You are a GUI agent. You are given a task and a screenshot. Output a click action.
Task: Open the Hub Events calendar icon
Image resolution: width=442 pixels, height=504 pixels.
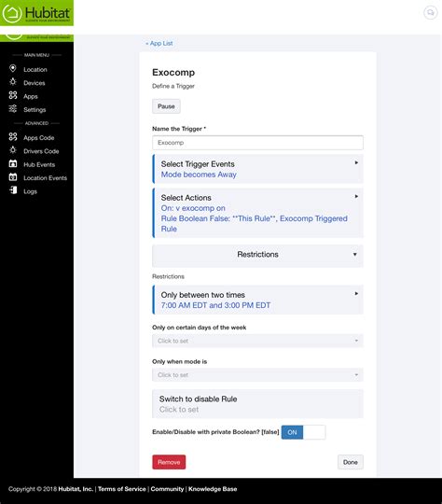tap(13, 163)
